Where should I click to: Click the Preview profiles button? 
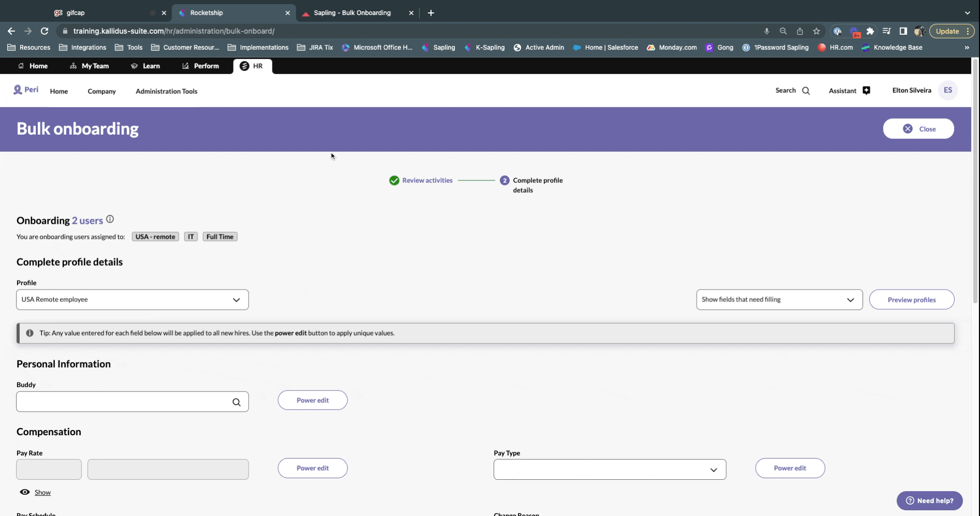click(x=911, y=299)
